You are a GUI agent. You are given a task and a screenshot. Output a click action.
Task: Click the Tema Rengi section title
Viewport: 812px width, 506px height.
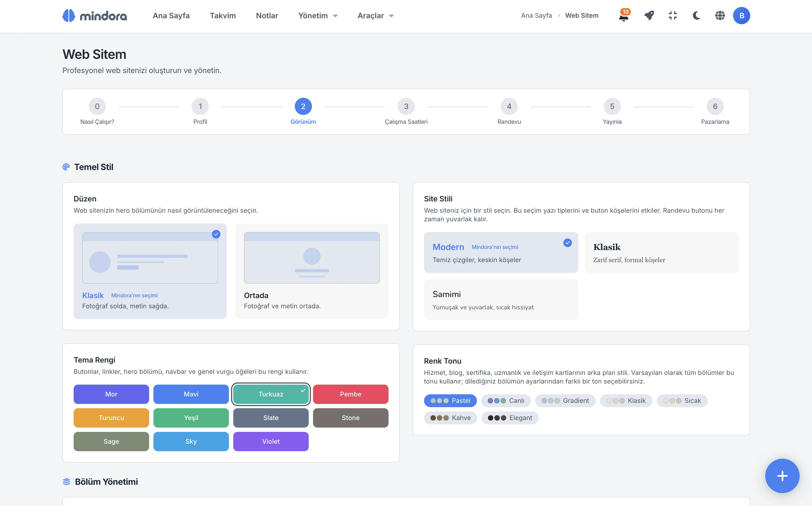click(x=94, y=360)
